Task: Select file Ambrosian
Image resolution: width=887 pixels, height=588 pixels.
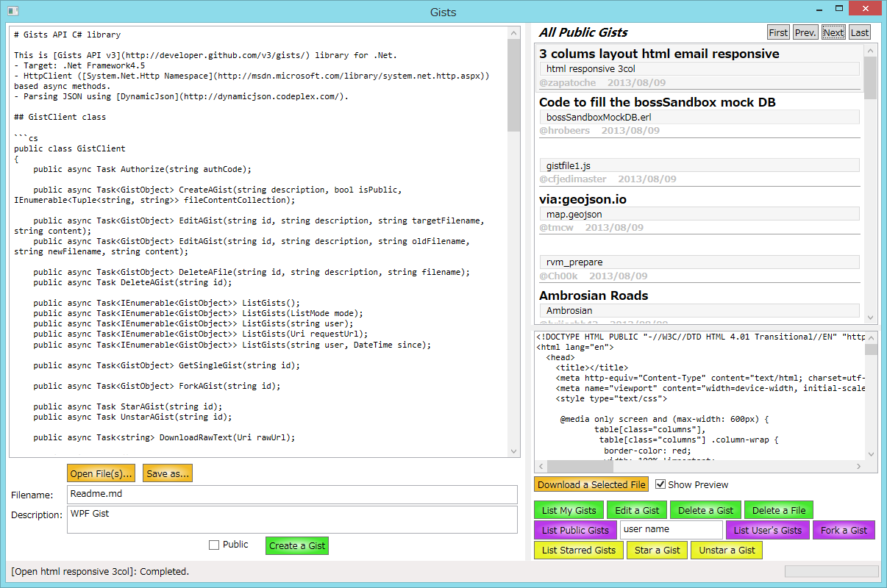Action: coord(699,310)
